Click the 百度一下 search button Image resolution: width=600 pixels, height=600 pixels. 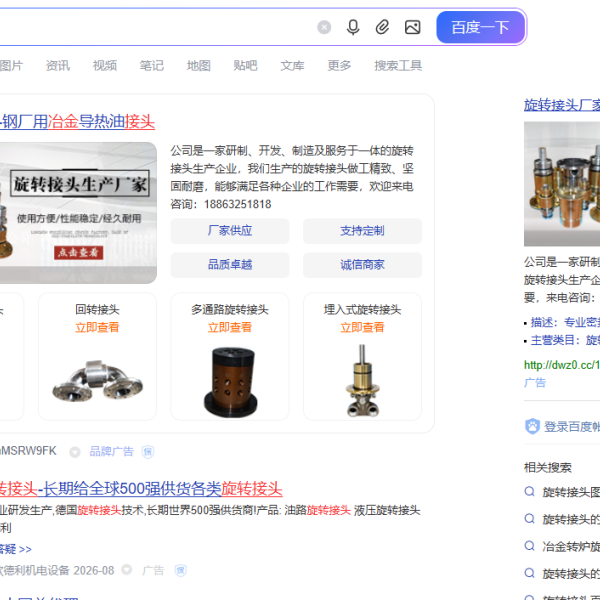[481, 27]
